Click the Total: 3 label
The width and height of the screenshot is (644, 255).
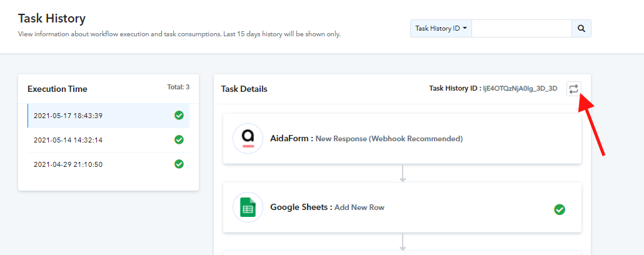point(178,87)
